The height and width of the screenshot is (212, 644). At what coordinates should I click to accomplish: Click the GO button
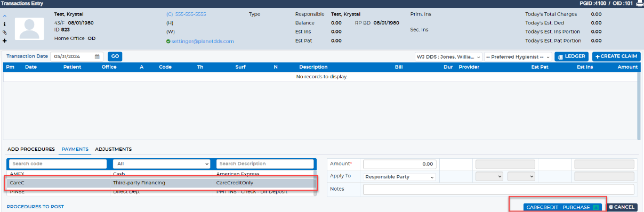tap(115, 56)
